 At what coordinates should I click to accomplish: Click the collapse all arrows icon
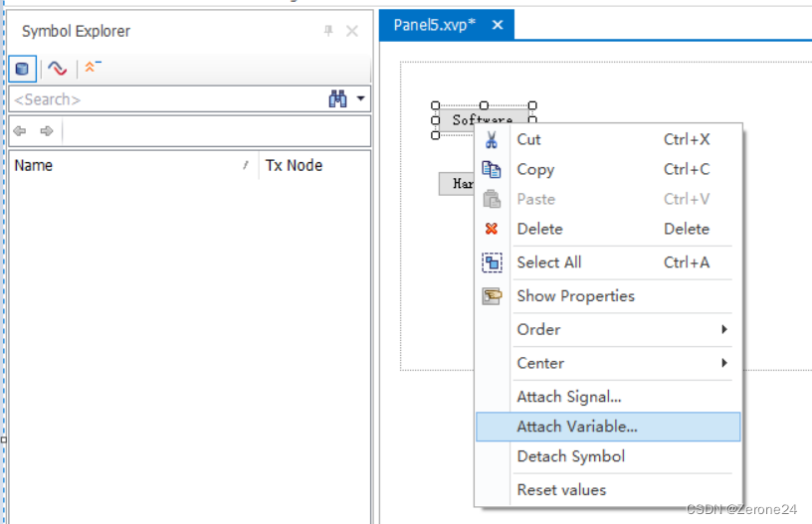coord(93,67)
